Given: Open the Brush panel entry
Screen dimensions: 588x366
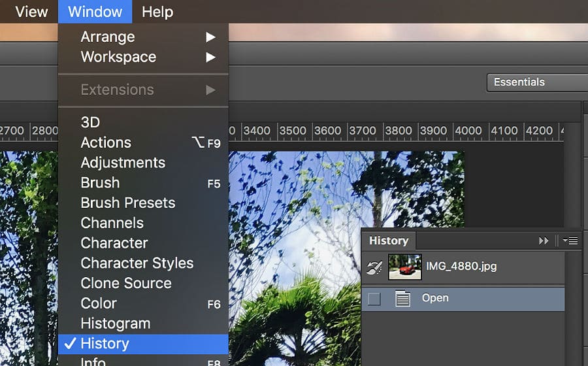Looking at the screenshot, I should click(143, 183).
